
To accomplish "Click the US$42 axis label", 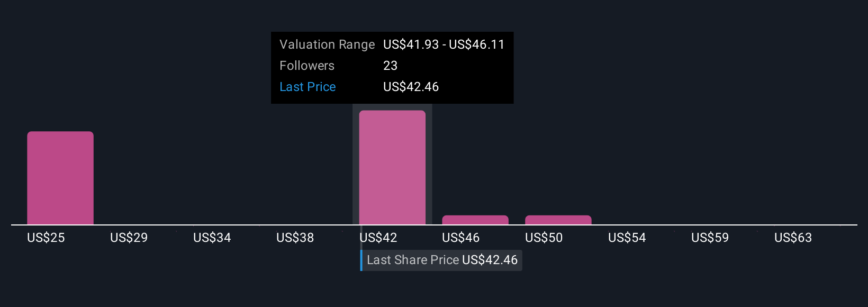I will [378, 238].
